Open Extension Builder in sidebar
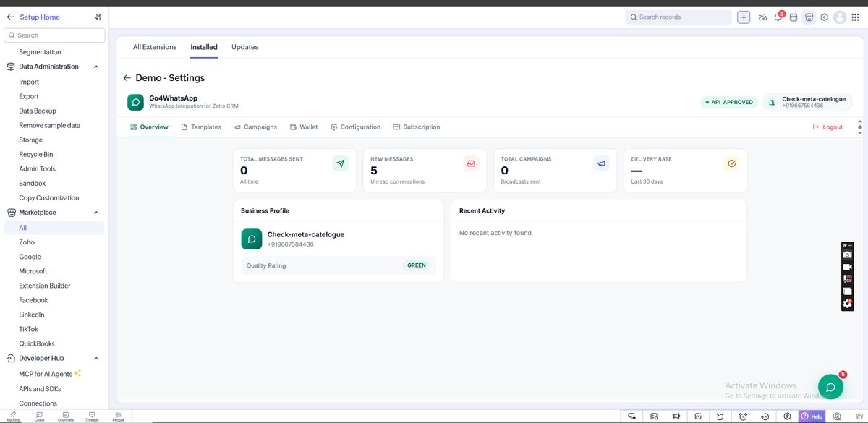Viewport: 868px width, 423px height. coord(45,286)
